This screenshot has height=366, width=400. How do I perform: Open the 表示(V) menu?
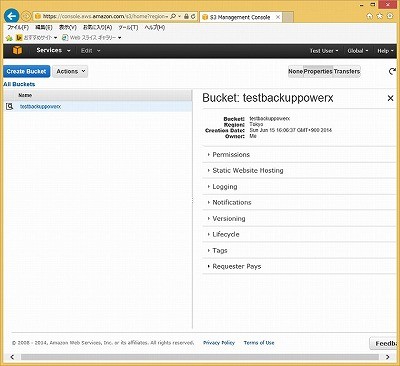[x=68, y=27]
